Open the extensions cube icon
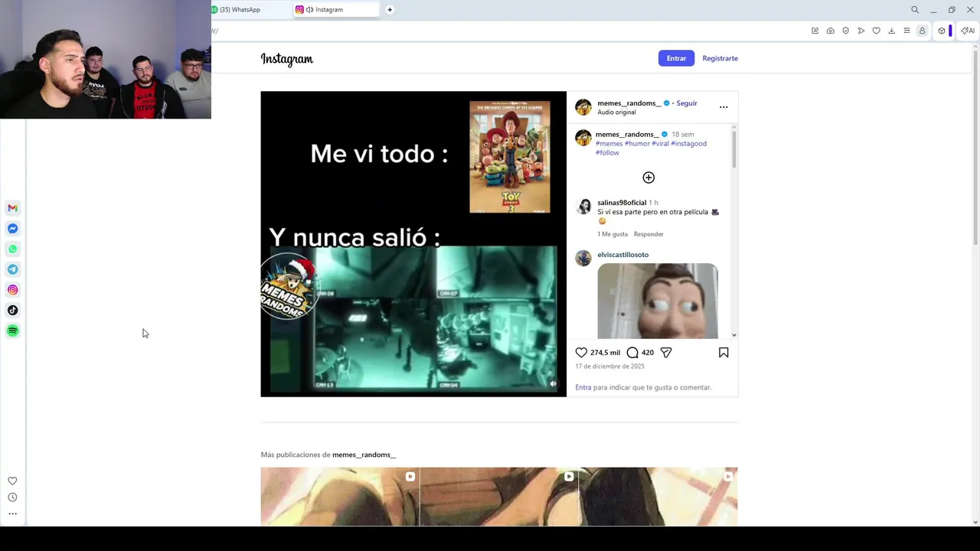 pyautogui.click(x=942, y=31)
